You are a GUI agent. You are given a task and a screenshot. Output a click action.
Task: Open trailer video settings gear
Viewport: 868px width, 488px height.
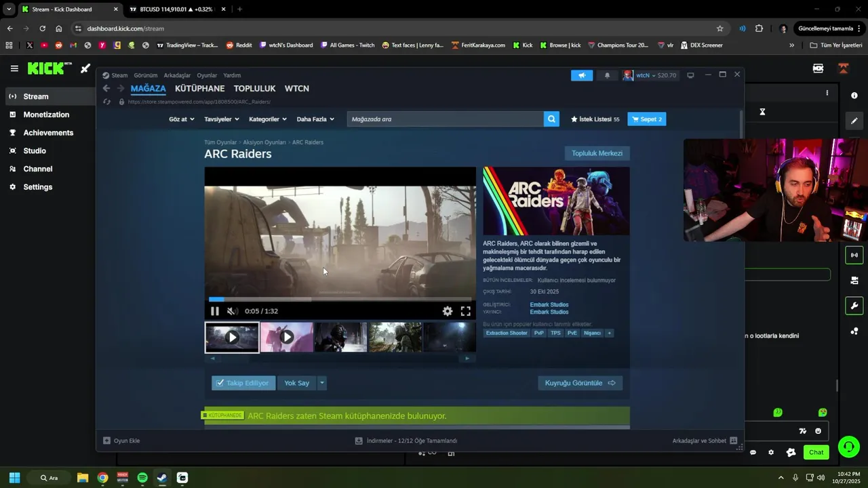tap(448, 311)
